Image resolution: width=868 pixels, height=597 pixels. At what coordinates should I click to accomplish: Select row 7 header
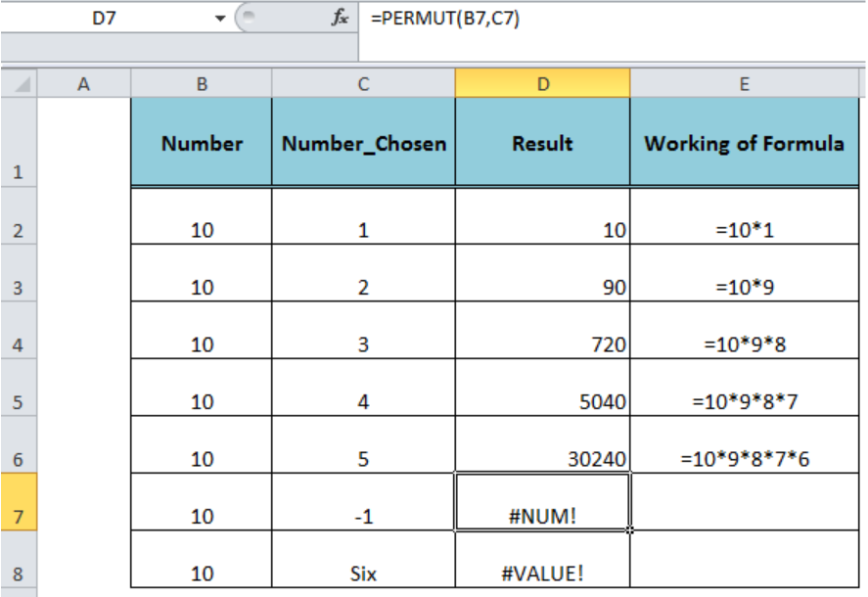19,502
